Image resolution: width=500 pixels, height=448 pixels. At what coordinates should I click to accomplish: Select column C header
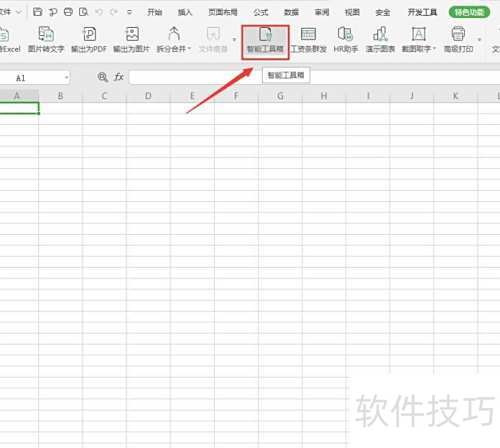104,96
